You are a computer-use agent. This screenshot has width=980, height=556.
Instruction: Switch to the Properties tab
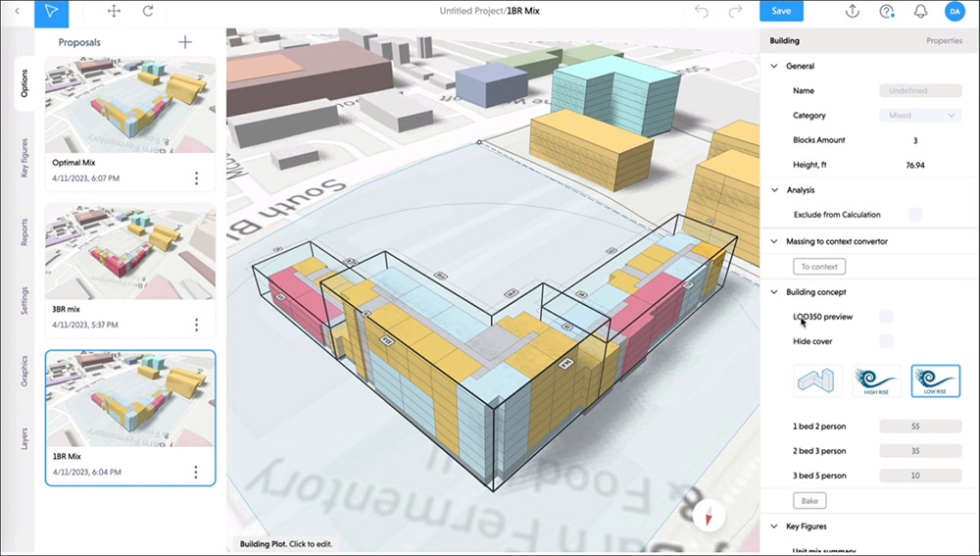(x=944, y=41)
